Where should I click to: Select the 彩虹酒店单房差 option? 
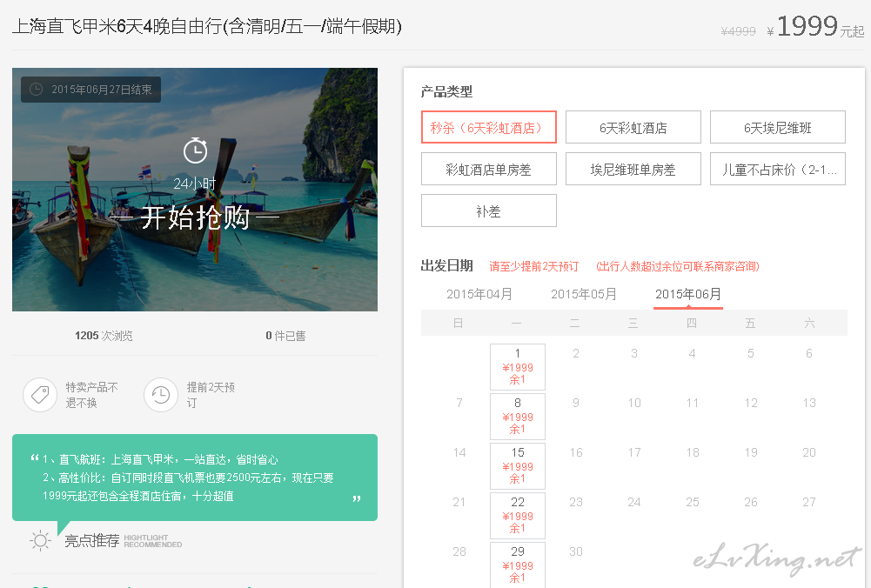coord(488,169)
